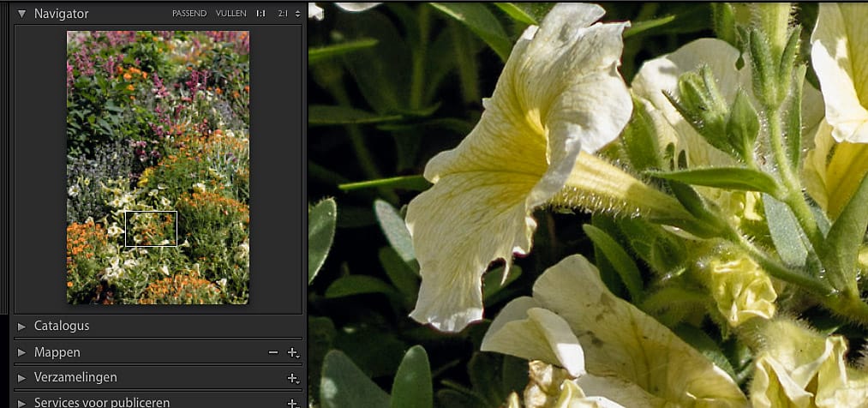Click the white zoom rectangle in Navigator
Screen dimensions: 868x408
point(151,229)
